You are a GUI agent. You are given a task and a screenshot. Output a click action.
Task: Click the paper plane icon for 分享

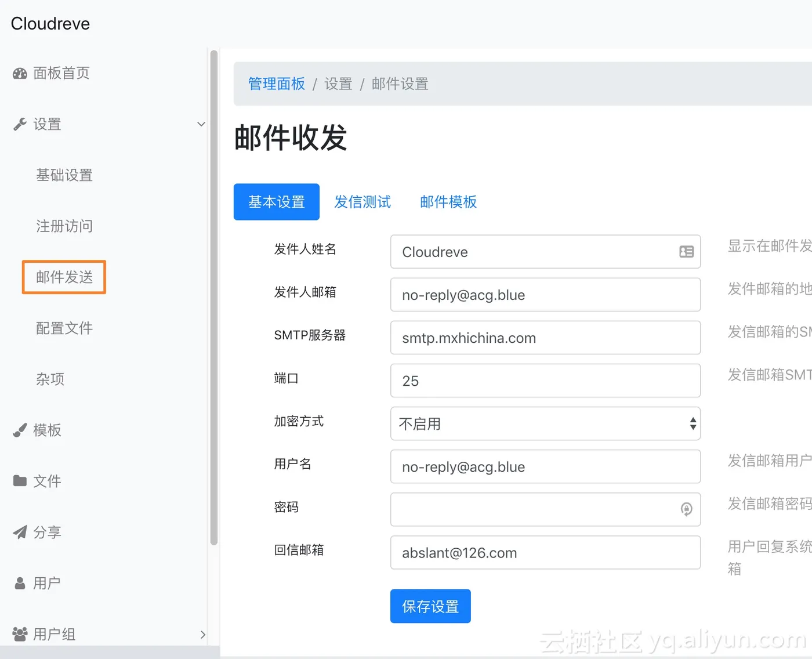coord(20,532)
